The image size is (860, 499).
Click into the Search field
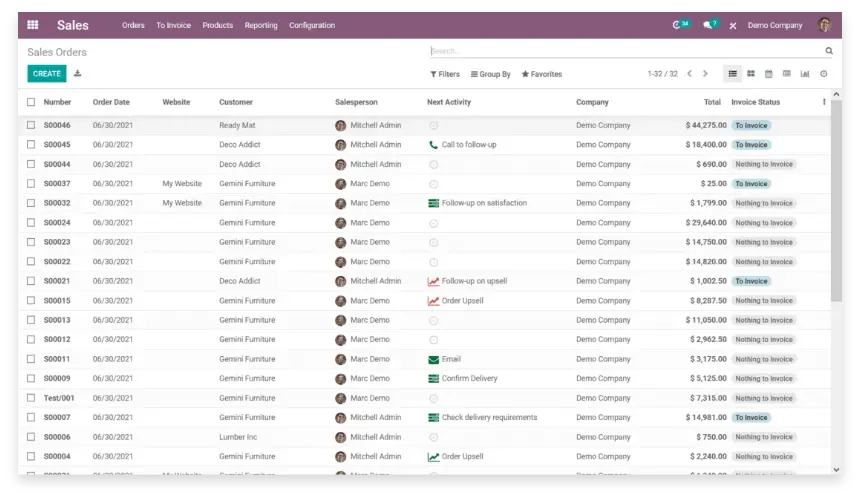[x=620, y=51]
